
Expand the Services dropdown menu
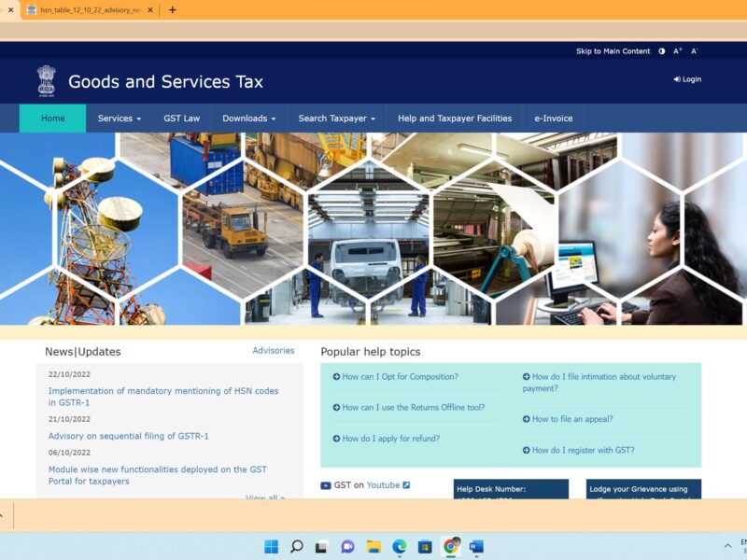120,119
